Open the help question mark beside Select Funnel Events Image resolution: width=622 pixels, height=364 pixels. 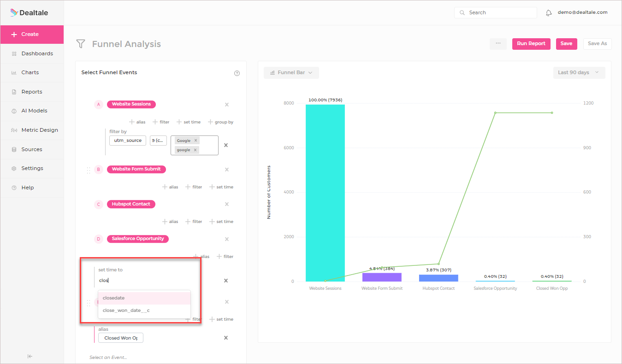click(x=237, y=73)
